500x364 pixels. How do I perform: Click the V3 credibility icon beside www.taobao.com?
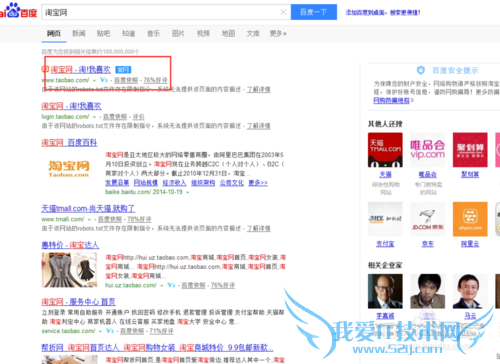(104, 80)
